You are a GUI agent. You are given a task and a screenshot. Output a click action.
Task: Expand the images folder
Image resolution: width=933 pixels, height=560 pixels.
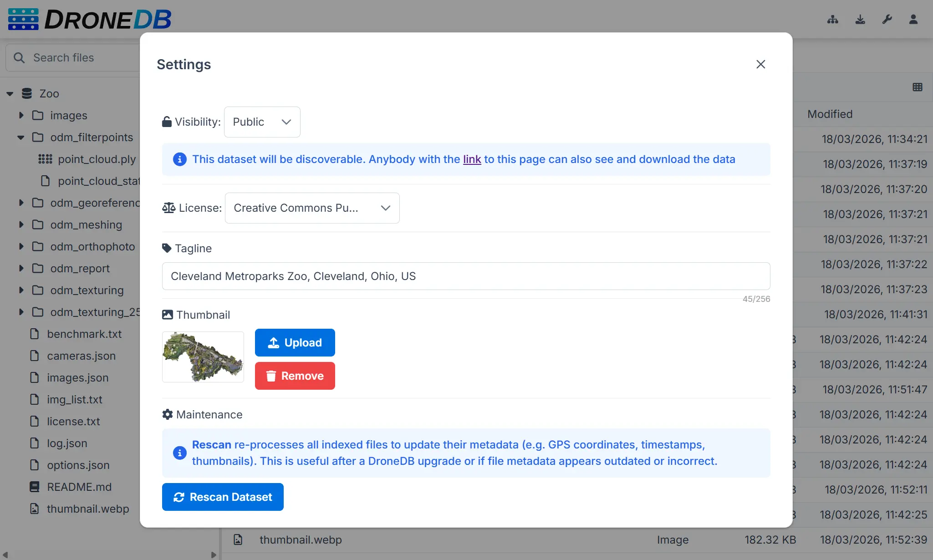point(21,116)
